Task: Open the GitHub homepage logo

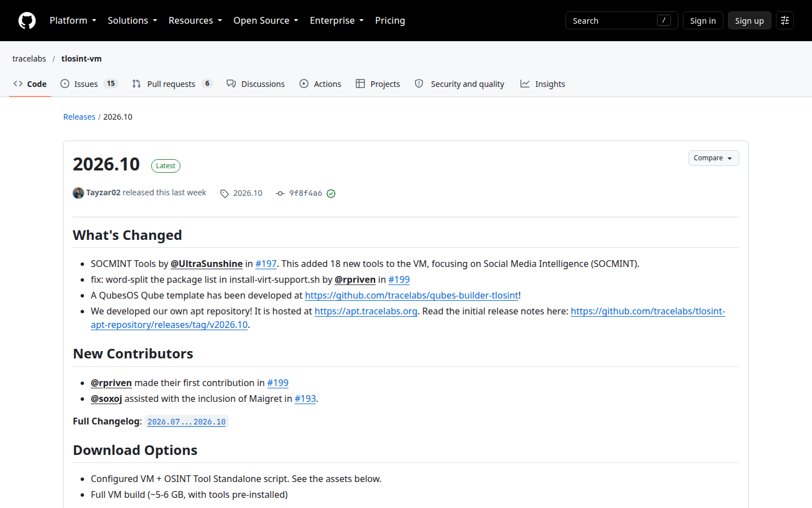Action: click(27, 20)
